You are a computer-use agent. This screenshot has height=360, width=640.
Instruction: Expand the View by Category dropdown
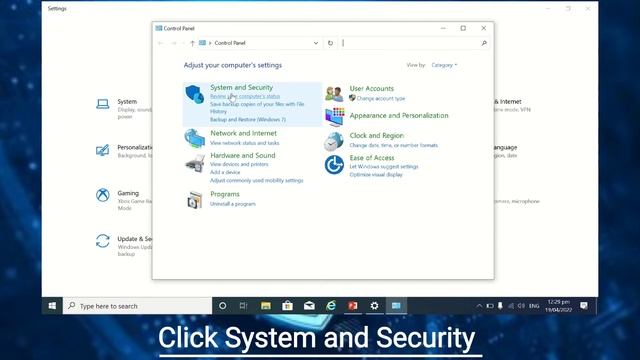[x=444, y=65]
